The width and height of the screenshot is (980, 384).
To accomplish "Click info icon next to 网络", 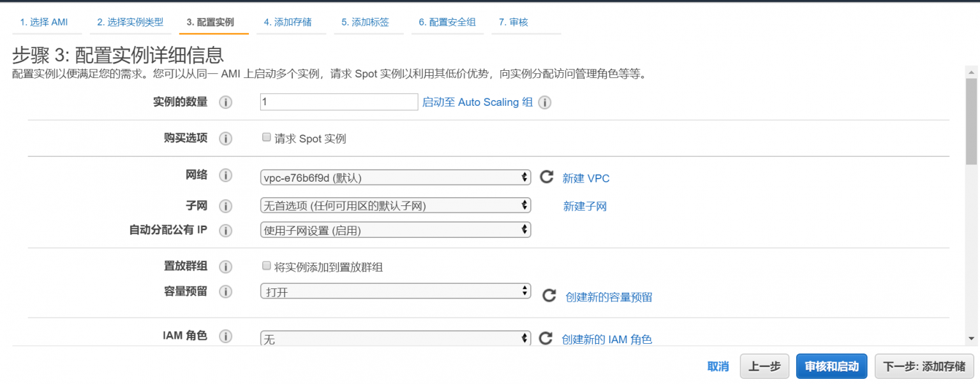I will [225, 175].
